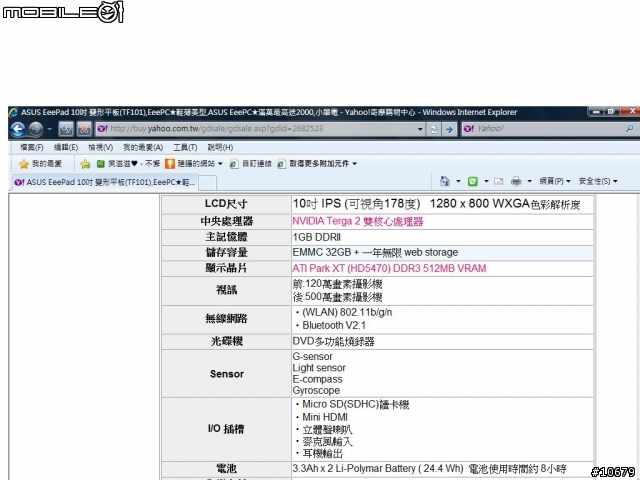Image resolution: width=640 pixels, height=480 pixels.
Task: Click the 3.3Ah x 2 Li-Polymar Battery text
Action: click(378, 468)
